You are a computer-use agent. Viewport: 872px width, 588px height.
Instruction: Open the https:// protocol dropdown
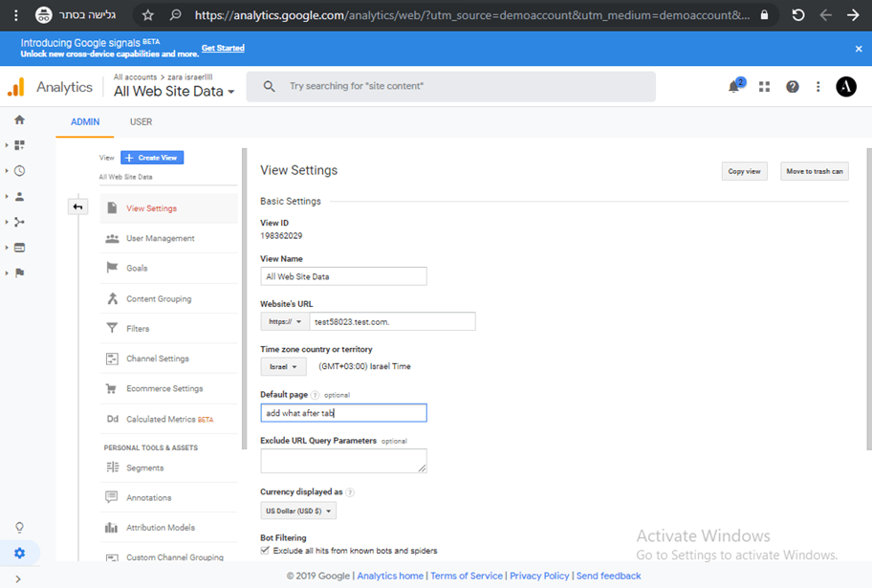[x=284, y=322]
